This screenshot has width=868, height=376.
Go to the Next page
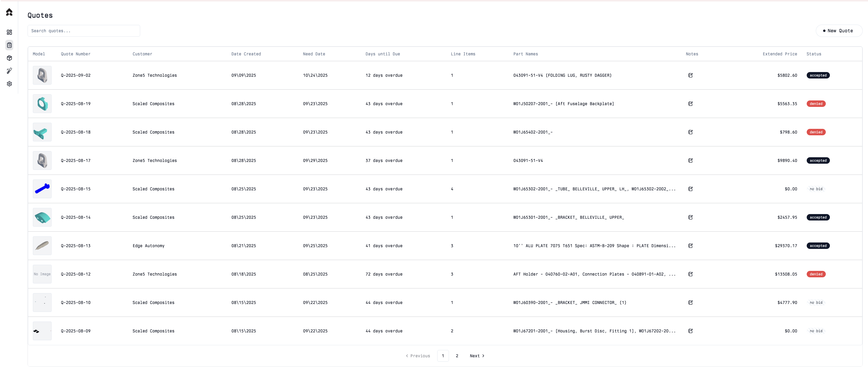tap(477, 356)
